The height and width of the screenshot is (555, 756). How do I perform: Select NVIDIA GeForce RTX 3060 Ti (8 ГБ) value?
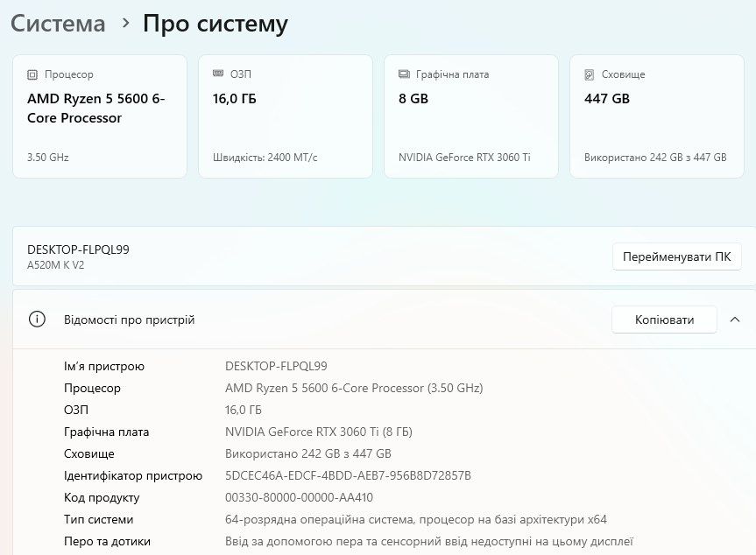(319, 432)
